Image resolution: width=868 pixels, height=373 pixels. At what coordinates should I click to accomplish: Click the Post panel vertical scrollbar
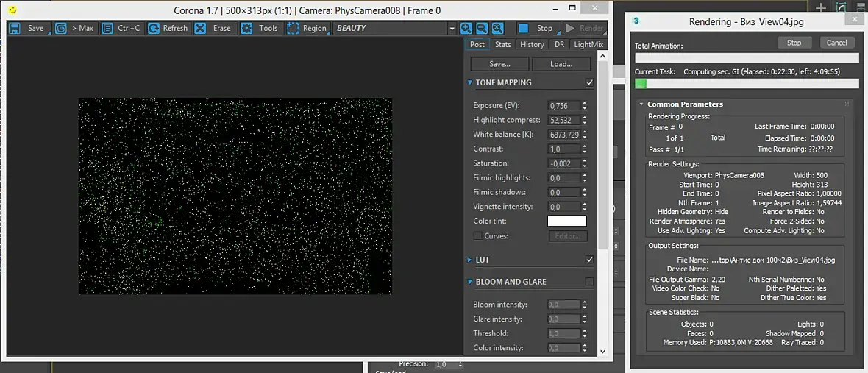(x=603, y=155)
